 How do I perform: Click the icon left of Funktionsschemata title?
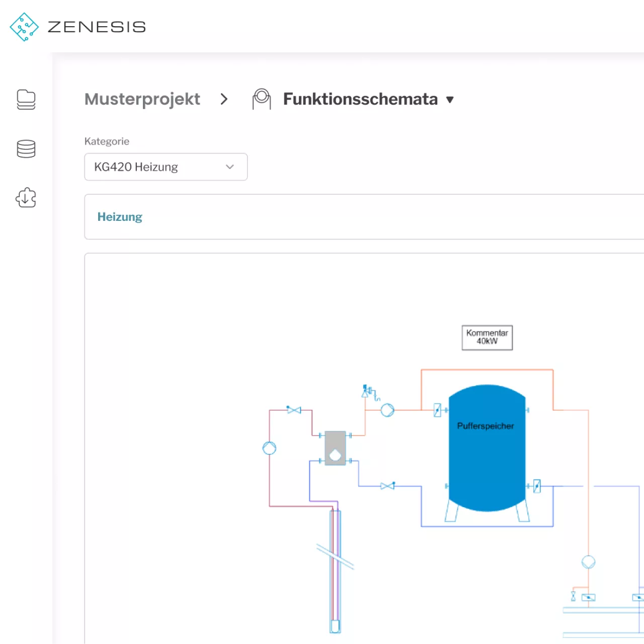[x=261, y=99]
